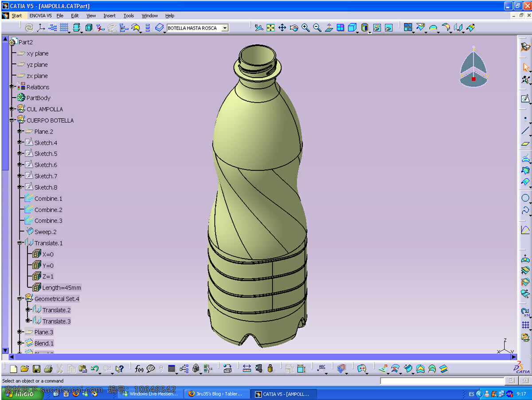This screenshot has width=532, height=400.
Task: Click the command input field in status bar
Action: tap(442, 381)
